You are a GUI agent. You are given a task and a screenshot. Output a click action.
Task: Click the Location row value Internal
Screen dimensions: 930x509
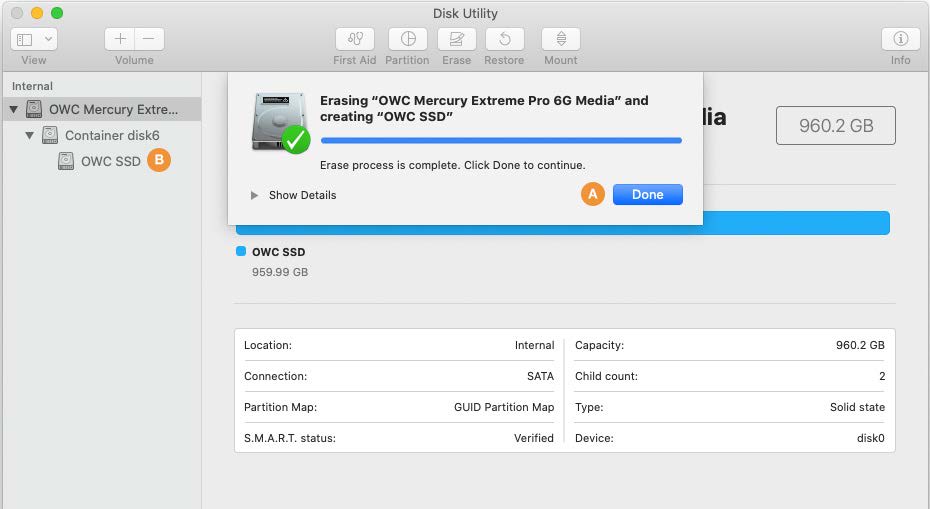[534, 345]
